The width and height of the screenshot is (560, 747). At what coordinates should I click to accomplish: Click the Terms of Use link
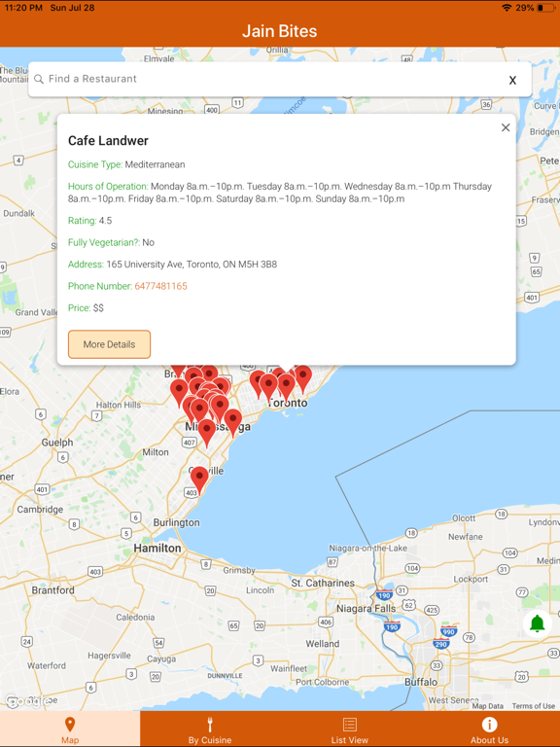(534, 706)
